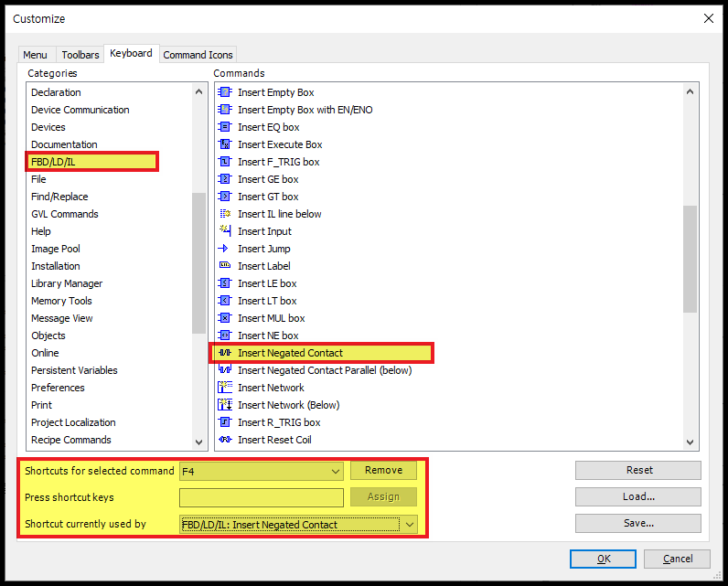
Task: Select the Library Manager category
Action: pyautogui.click(x=67, y=283)
